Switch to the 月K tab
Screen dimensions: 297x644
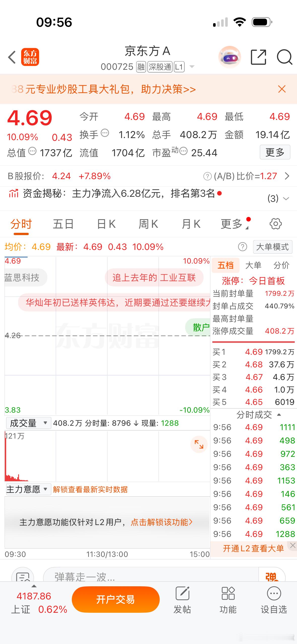[x=191, y=224]
